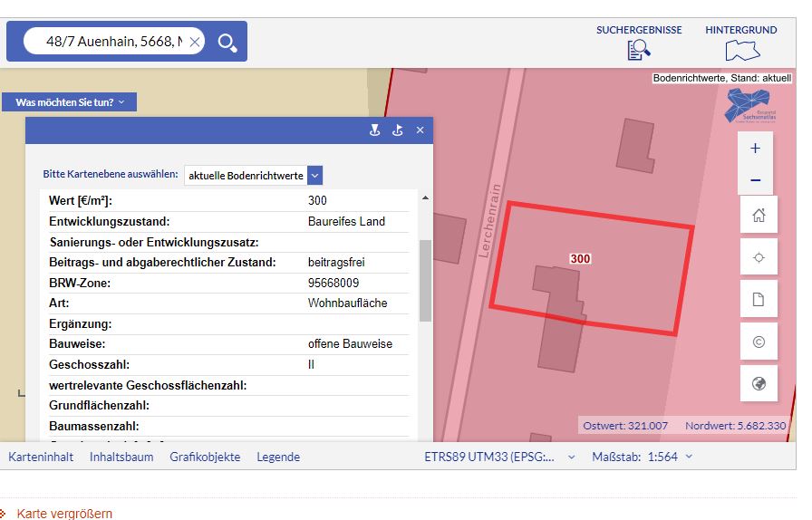Click the 'Ergänzung:' row label
This screenshot has width=812, height=520.
pyautogui.click(x=81, y=323)
